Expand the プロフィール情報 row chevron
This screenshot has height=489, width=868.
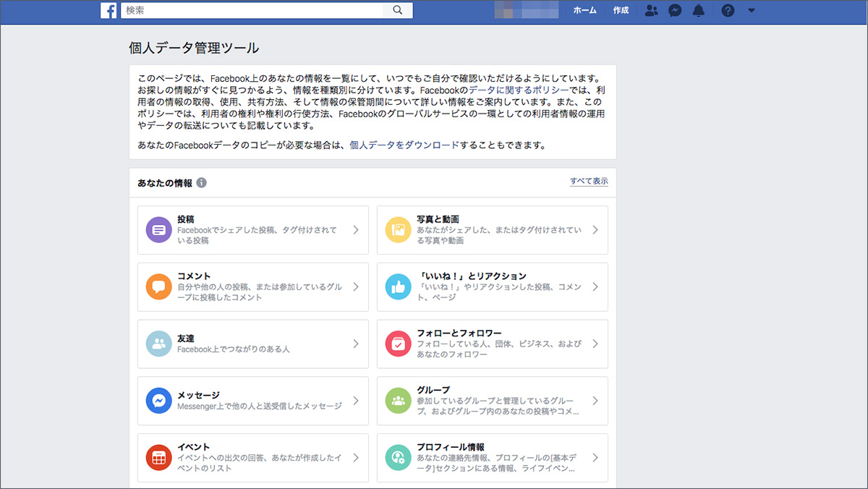(x=595, y=458)
